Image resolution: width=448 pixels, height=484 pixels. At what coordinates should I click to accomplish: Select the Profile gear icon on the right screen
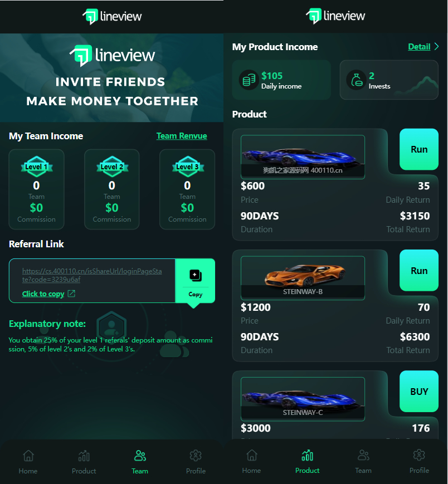point(419,455)
